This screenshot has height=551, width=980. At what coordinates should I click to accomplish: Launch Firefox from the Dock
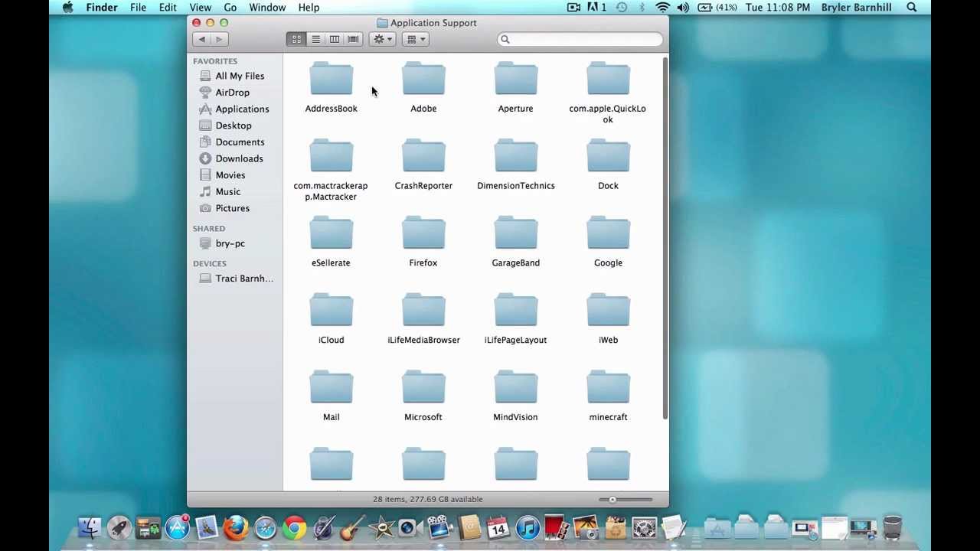pyautogui.click(x=236, y=528)
